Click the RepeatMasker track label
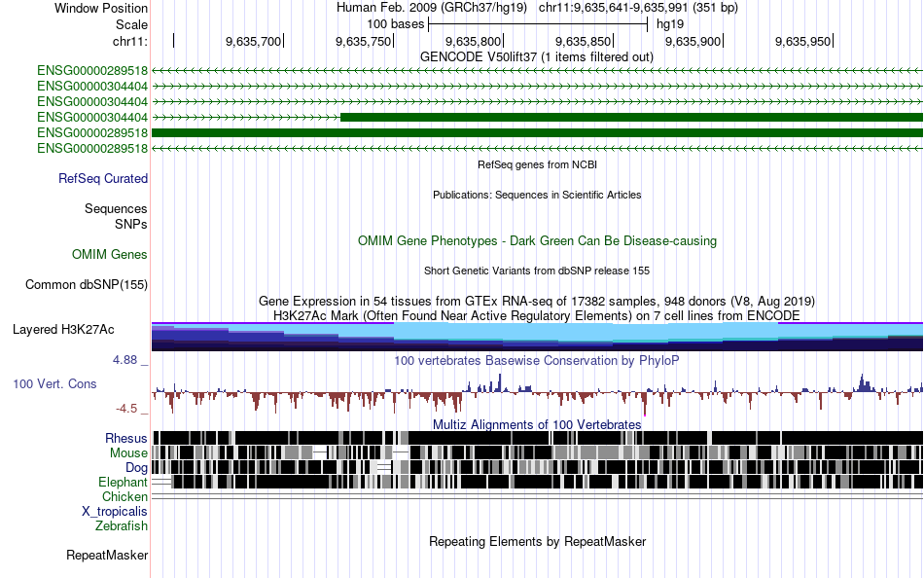This screenshot has width=924, height=578. pyautogui.click(x=107, y=555)
